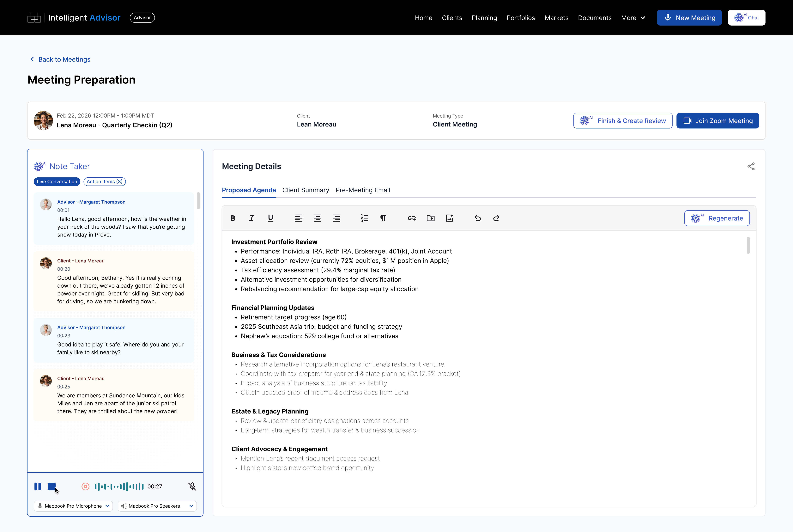This screenshot has width=793, height=532.
Task: Open the Markets navigation item
Action: coord(556,18)
